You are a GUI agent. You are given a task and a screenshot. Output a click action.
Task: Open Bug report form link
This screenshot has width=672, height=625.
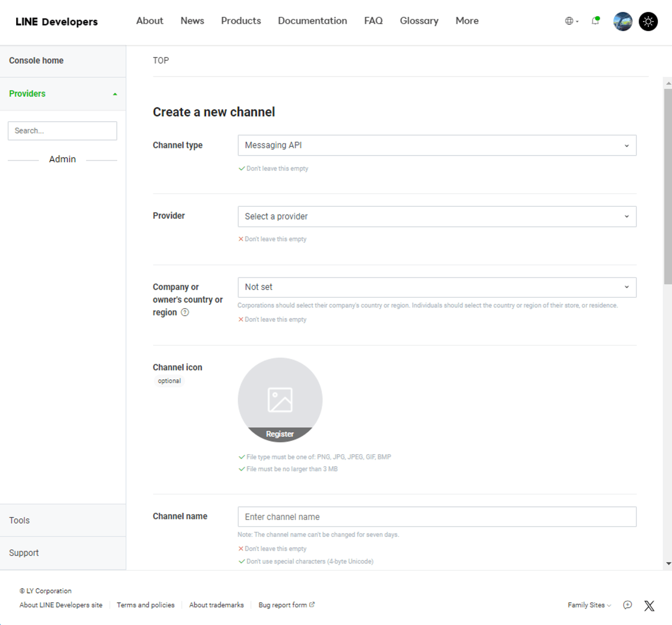[286, 605]
